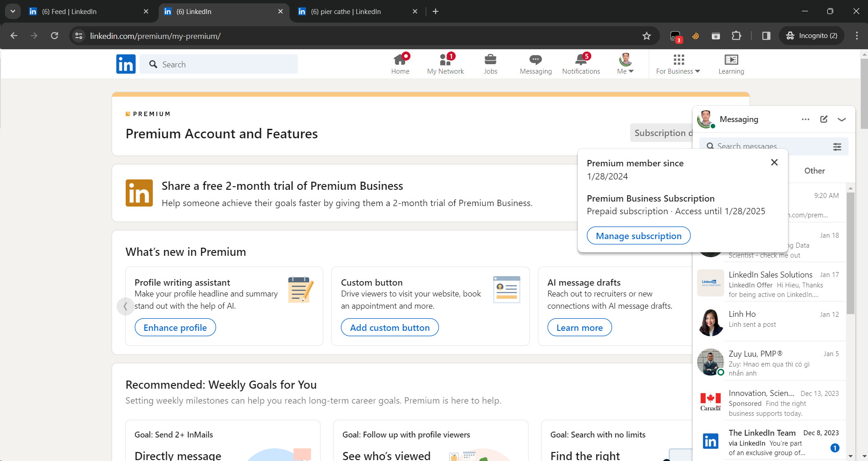This screenshot has height=461, width=868.
Task: Go back to previous page
Action: coord(14,36)
